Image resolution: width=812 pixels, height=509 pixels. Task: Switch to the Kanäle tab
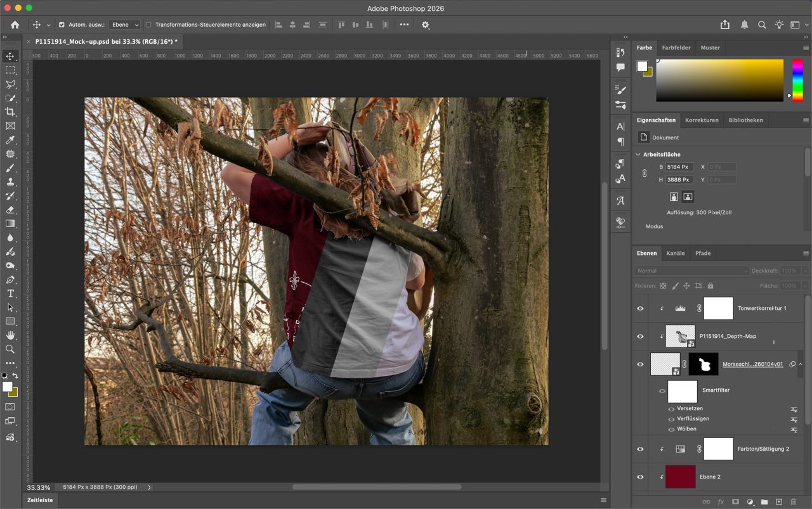[675, 253]
